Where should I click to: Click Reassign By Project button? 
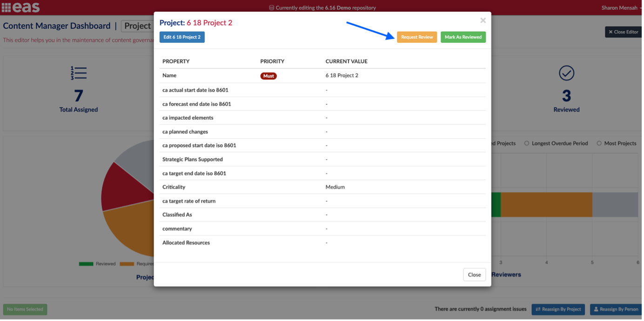pyautogui.click(x=558, y=309)
